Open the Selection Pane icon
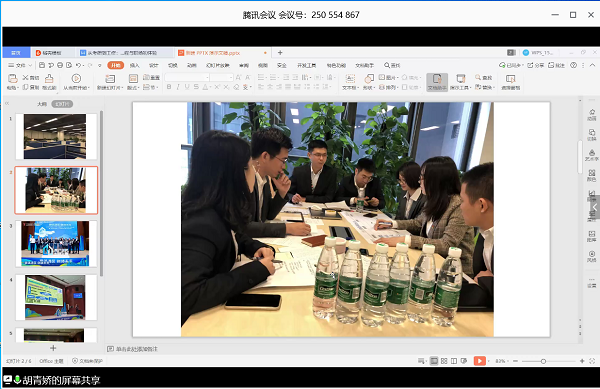This screenshot has height=389, width=600. point(510,79)
